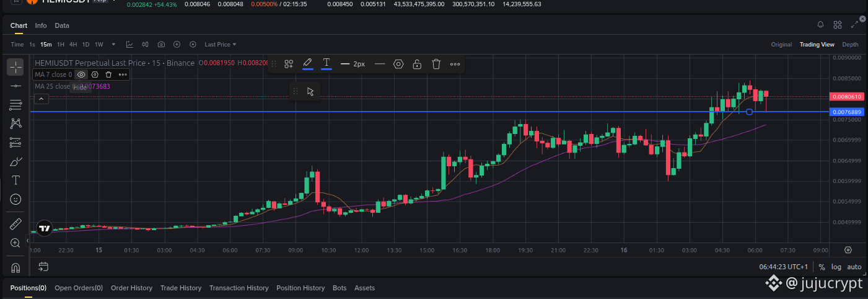The width and height of the screenshot is (868, 299).
Task: Activate the zoom in tool
Action: 15,243
